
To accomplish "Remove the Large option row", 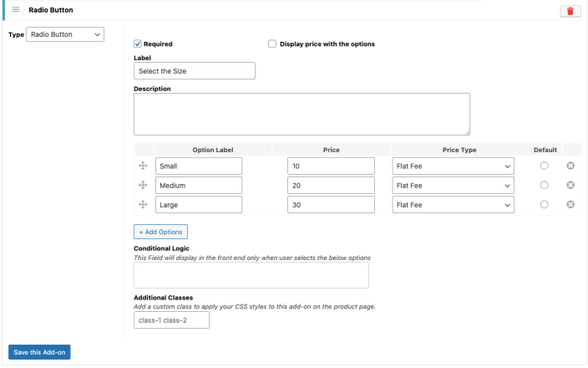I will point(571,205).
